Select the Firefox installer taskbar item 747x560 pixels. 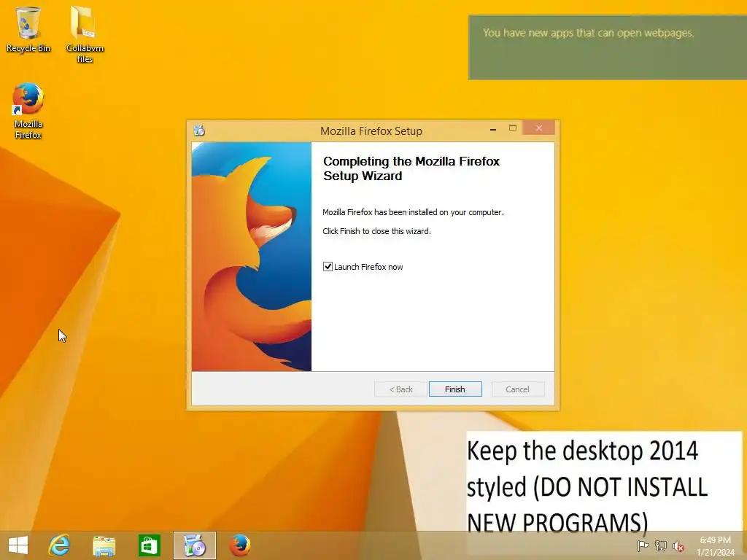pos(194,545)
